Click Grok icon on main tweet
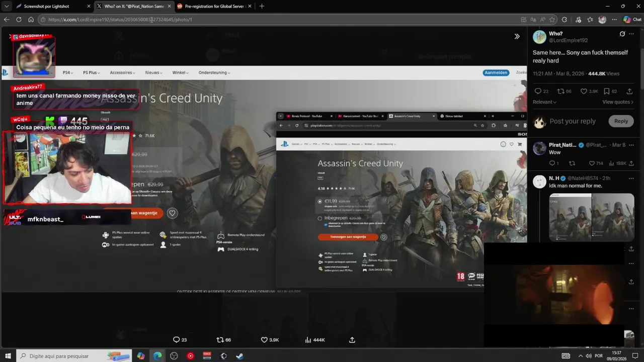The image size is (644, 362). coord(622,34)
